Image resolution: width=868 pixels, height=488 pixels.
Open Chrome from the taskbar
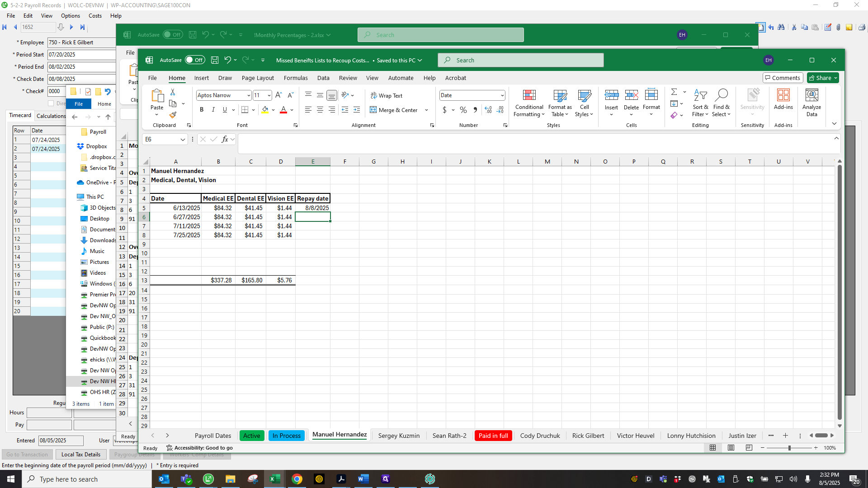coord(297,479)
